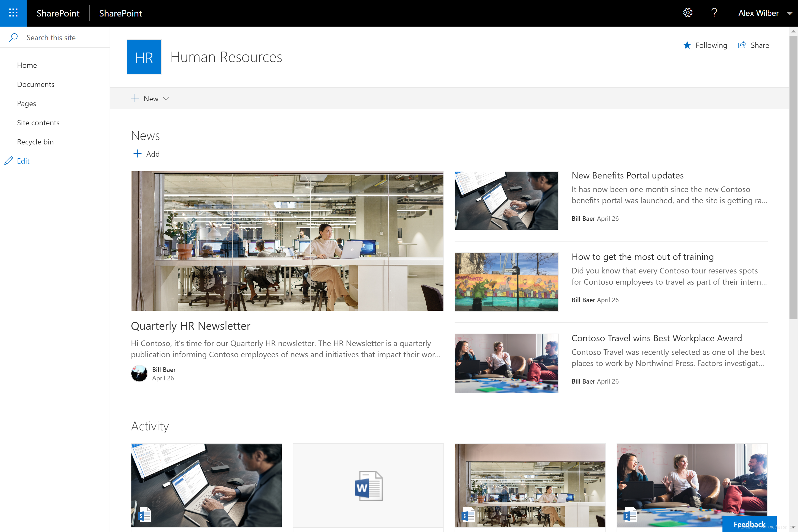Viewport: 798px width, 532px height.
Task: Expand the New dropdown chevron
Action: click(x=166, y=98)
